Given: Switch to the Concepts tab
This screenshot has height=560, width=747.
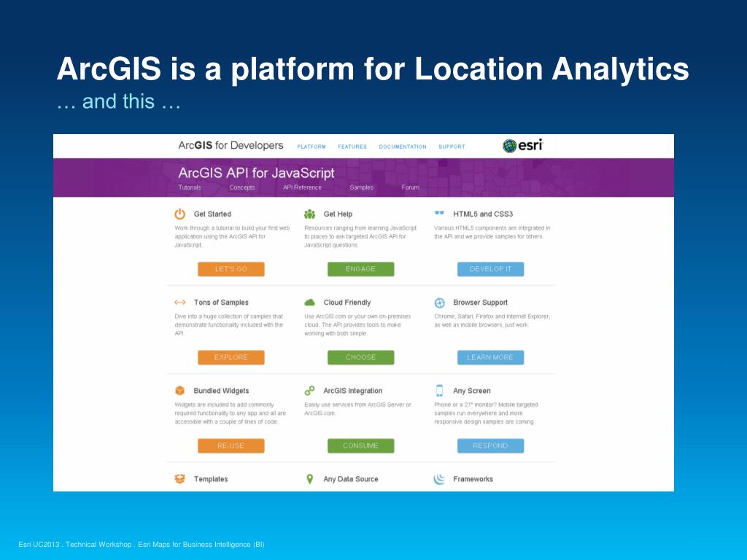Looking at the screenshot, I should pos(242,187).
